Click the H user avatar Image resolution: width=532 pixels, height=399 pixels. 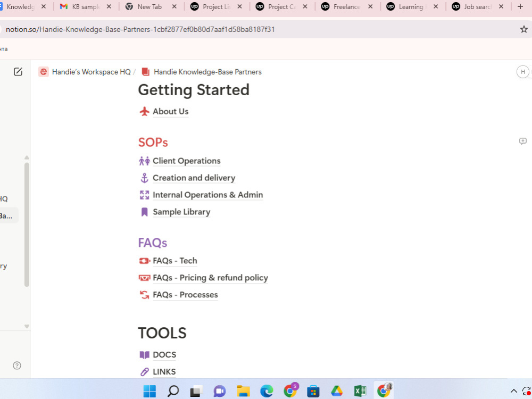(523, 72)
